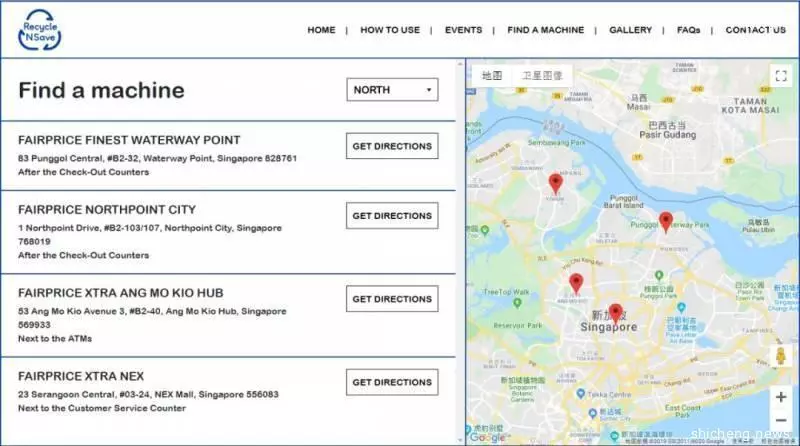Go to HOW TO USE page
Image resolution: width=800 pixels, height=446 pixels.
click(x=390, y=30)
